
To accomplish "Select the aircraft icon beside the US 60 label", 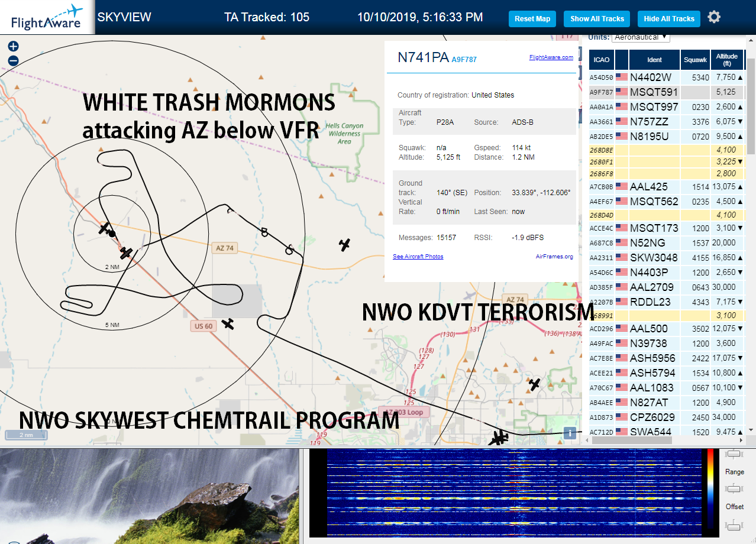I will [x=228, y=324].
